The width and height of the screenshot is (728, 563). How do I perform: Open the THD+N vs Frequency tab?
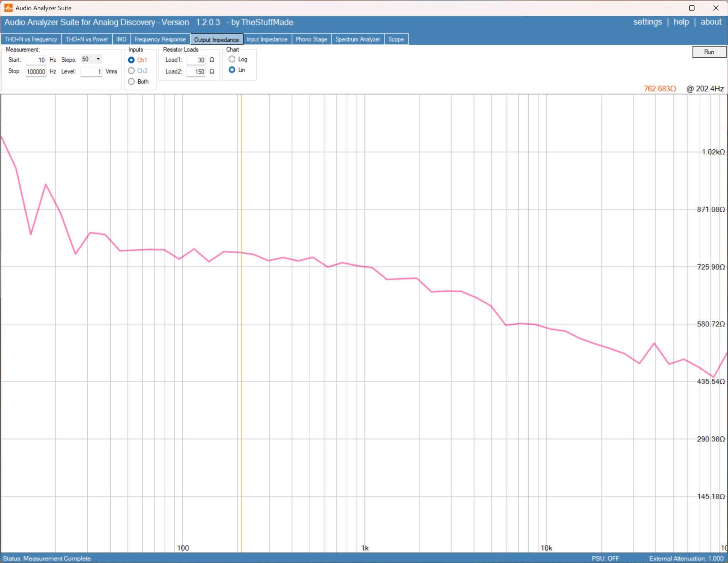pyautogui.click(x=31, y=39)
